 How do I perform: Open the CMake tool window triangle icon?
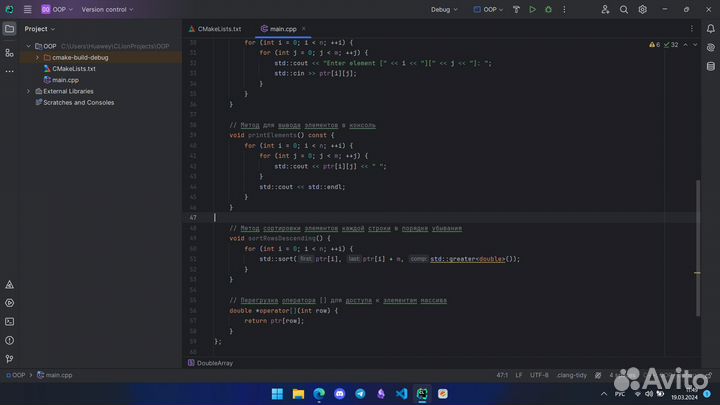click(x=9, y=285)
